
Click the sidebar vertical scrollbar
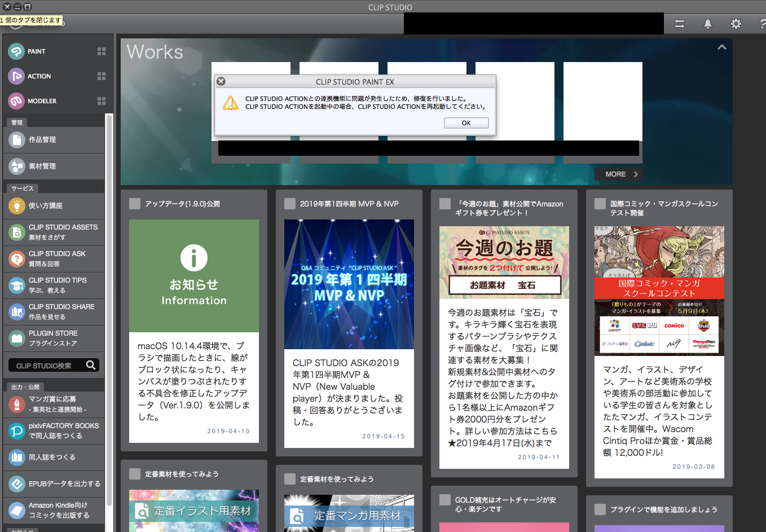(109, 282)
